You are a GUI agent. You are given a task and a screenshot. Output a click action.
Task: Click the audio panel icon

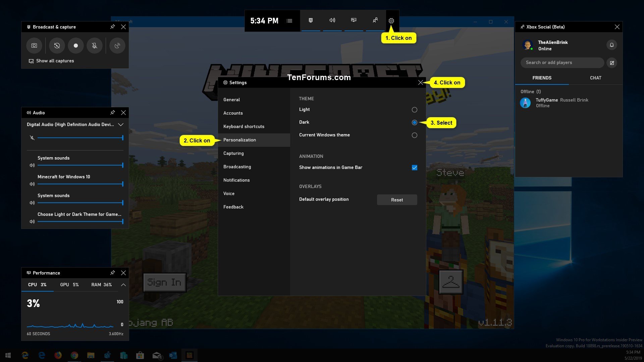332,20
